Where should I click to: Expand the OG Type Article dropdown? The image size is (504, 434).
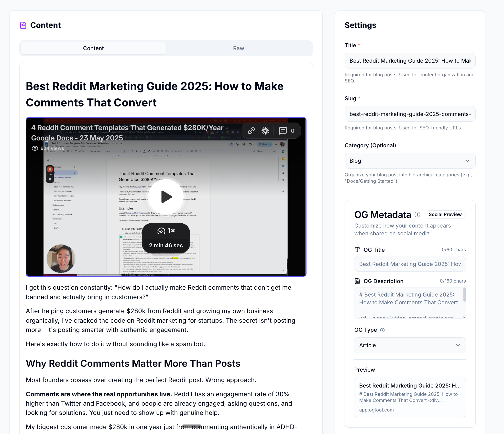coord(410,345)
